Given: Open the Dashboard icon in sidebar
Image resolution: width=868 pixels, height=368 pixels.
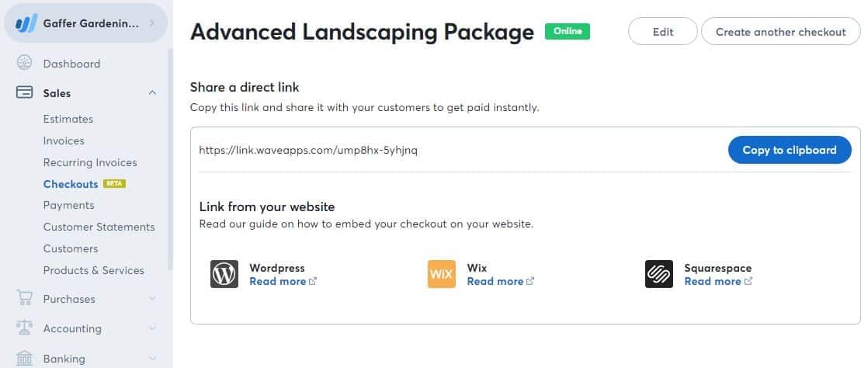Looking at the screenshot, I should point(24,64).
